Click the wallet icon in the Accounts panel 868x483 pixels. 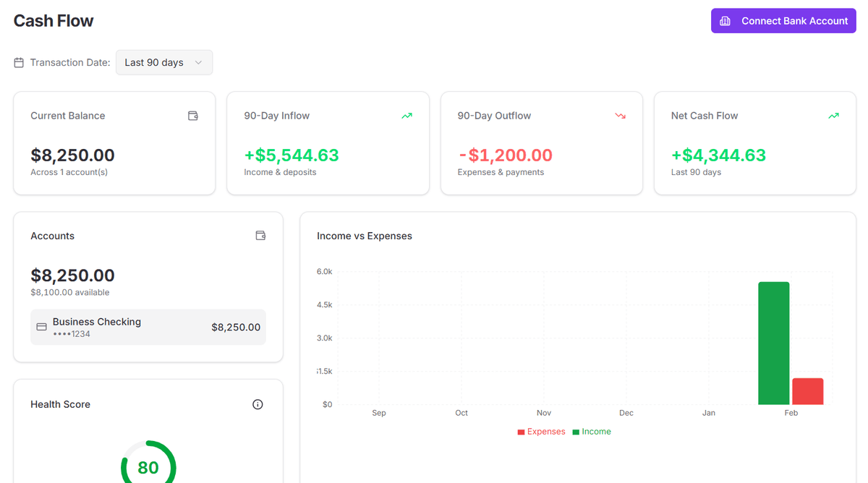point(260,235)
